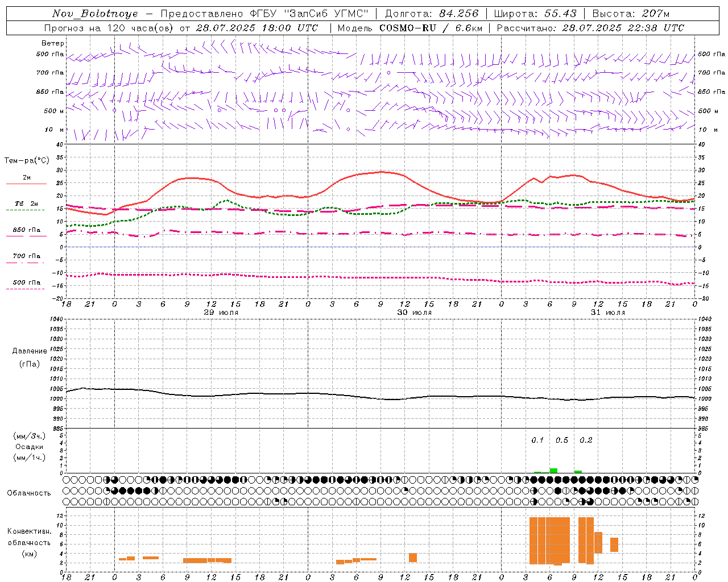Click the 'Ветер' wind section label

pos(53,43)
